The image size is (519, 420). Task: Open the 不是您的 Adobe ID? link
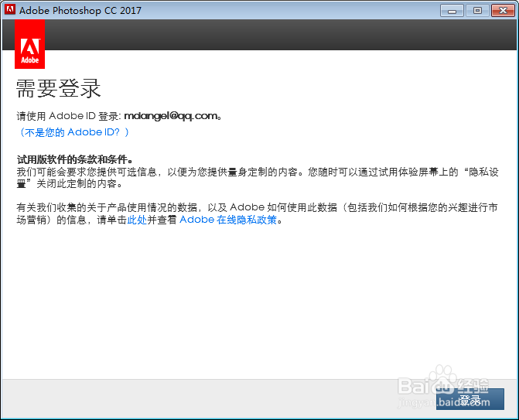click(74, 132)
